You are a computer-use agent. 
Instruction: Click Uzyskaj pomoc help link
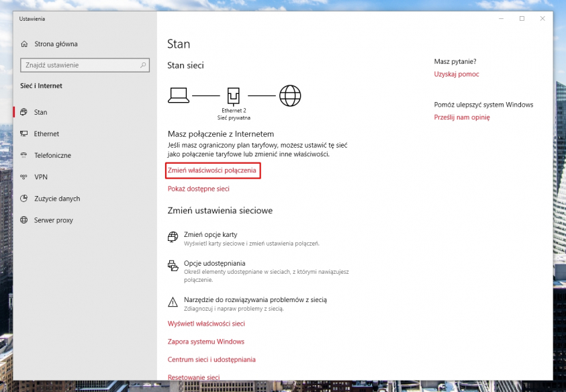[x=457, y=75]
